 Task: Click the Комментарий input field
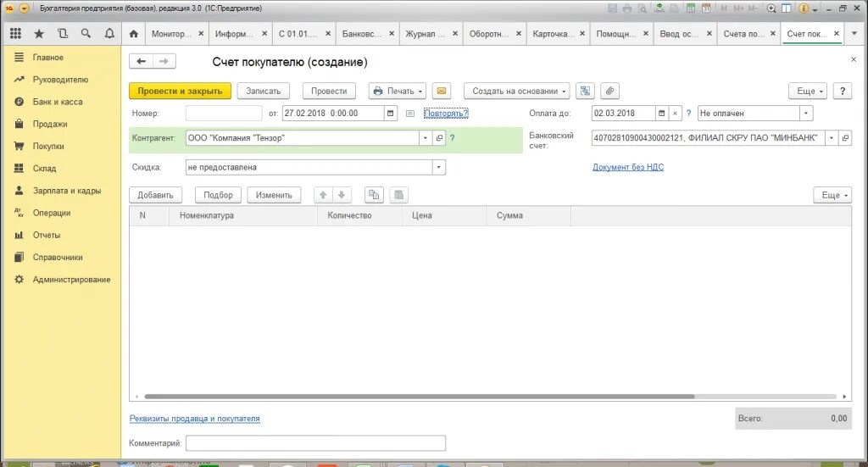click(315, 442)
